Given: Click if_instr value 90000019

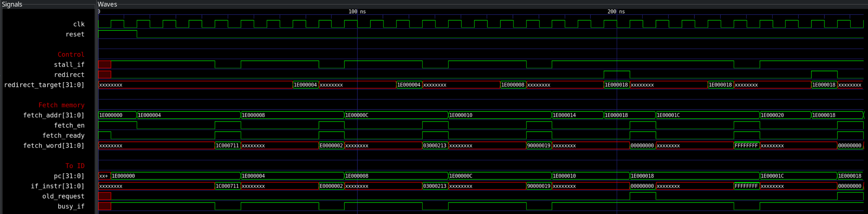Looking at the screenshot, I should [x=539, y=186].
